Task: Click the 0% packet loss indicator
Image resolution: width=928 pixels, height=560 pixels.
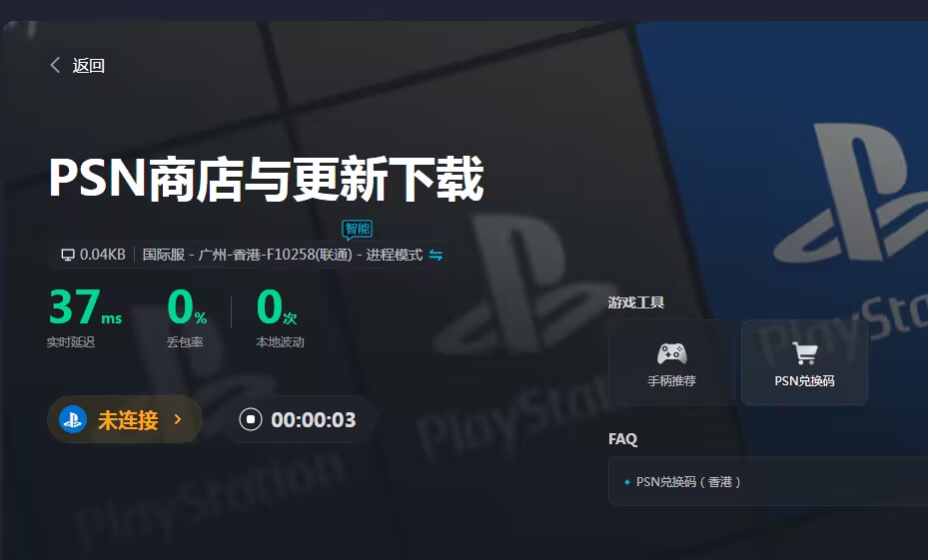Action: click(x=187, y=307)
